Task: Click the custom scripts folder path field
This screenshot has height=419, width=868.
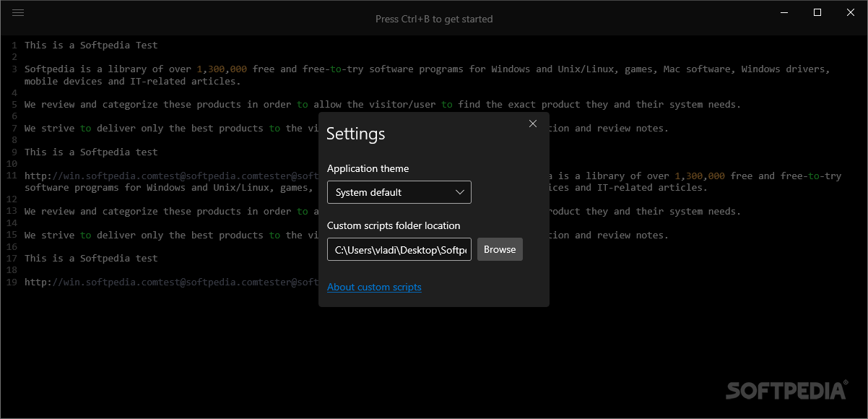Action: [x=399, y=249]
